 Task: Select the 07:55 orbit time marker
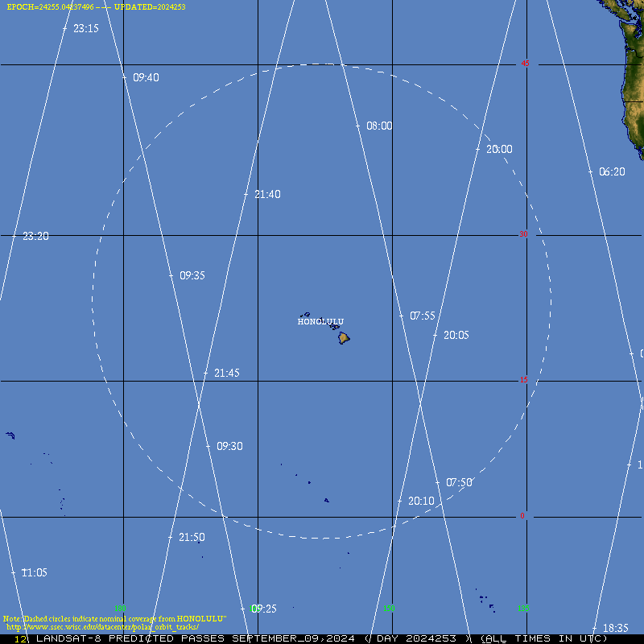422,316
